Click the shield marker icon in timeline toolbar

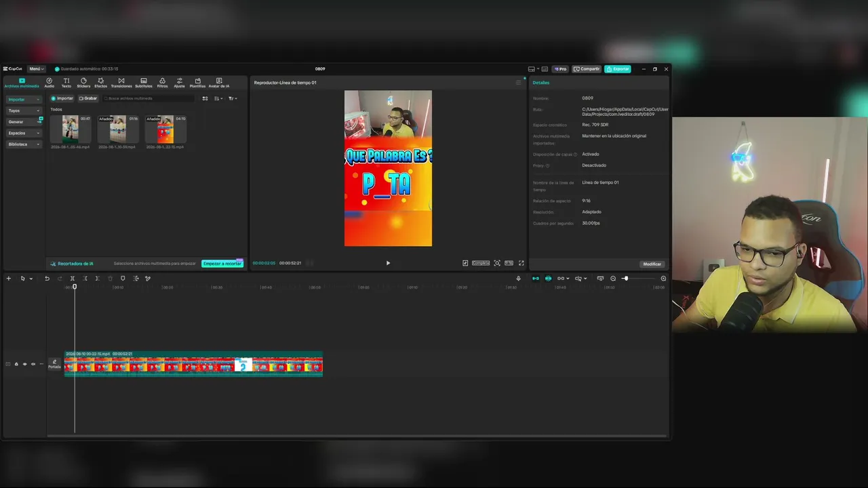click(x=123, y=279)
